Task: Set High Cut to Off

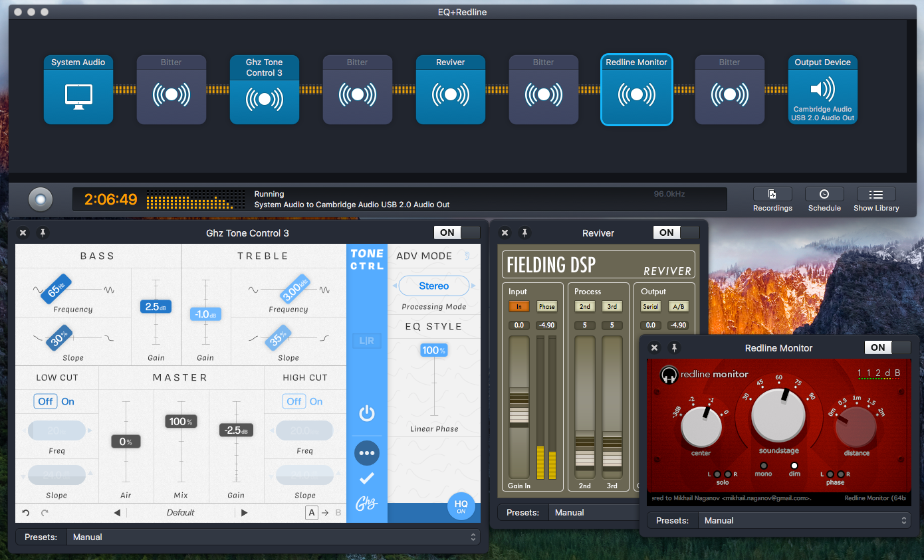Action: click(x=294, y=401)
